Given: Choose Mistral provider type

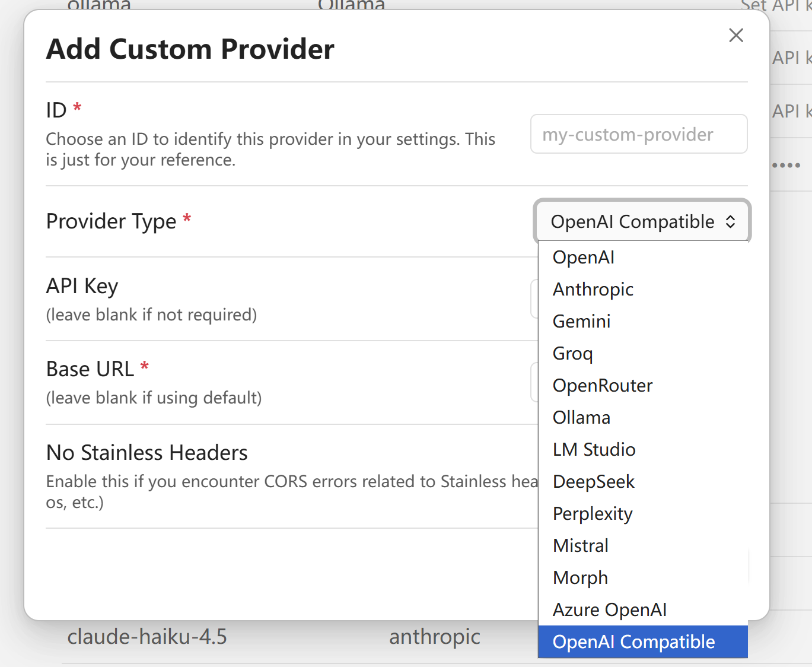Looking at the screenshot, I should pyautogui.click(x=643, y=546).
